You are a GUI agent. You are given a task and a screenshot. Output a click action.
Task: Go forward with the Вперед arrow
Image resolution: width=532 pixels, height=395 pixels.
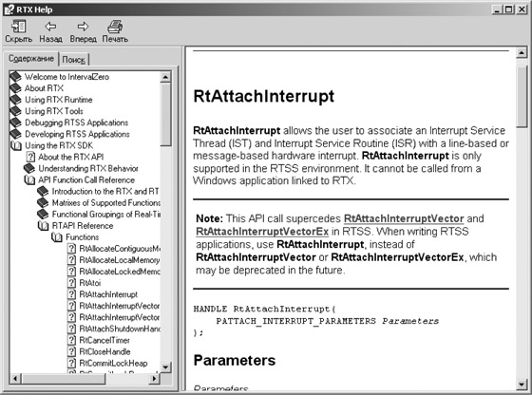pos(83,27)
